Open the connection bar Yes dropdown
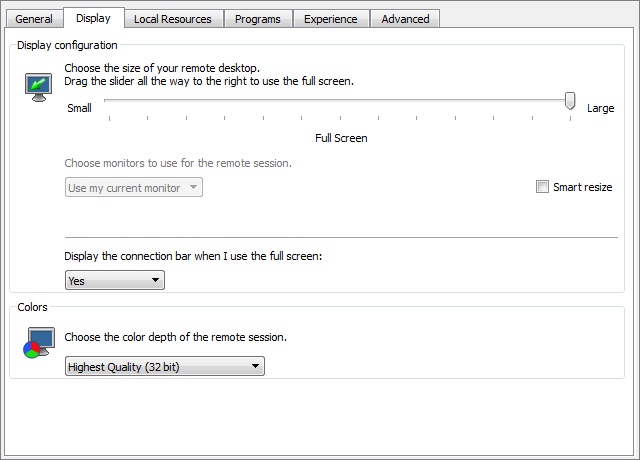 [x=114, y=281]
